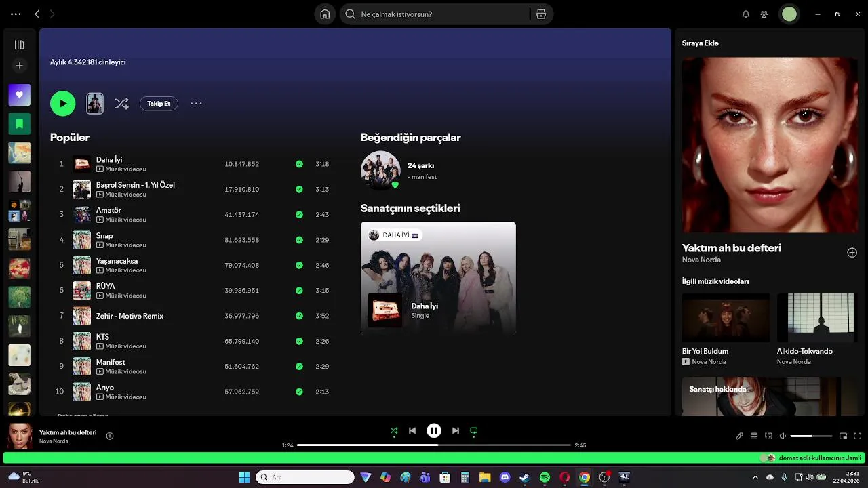
Task: Toggle liked checkmark for Başrol Sensin
Action: pos(299,189)
